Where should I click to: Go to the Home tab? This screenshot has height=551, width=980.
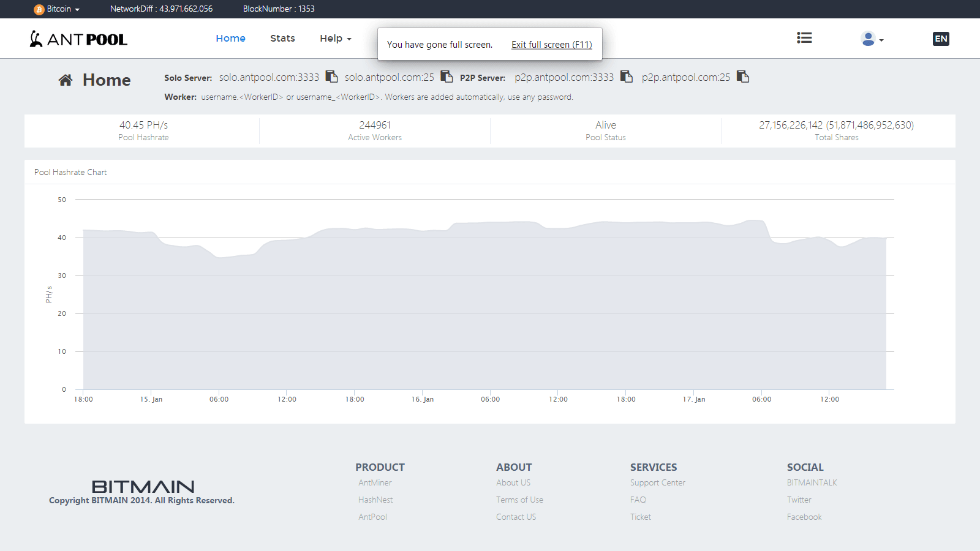click(x=230, y=38)
